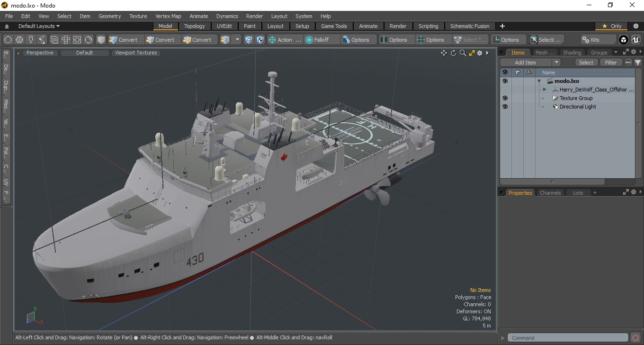Click the viewport zoom magnifier icon
The width and height of the screenshot is (644, 345).
coord(463,53)
